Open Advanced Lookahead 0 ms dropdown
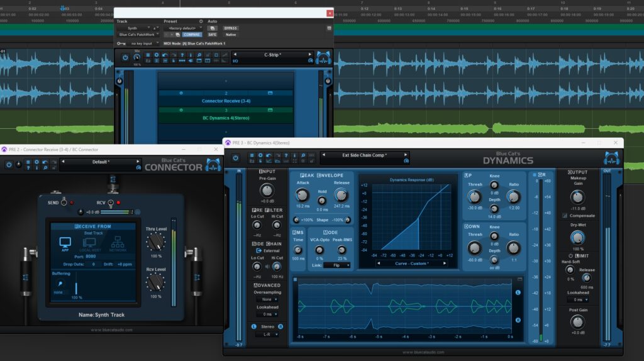Screen dimensions: 644x361 point(267,314)
